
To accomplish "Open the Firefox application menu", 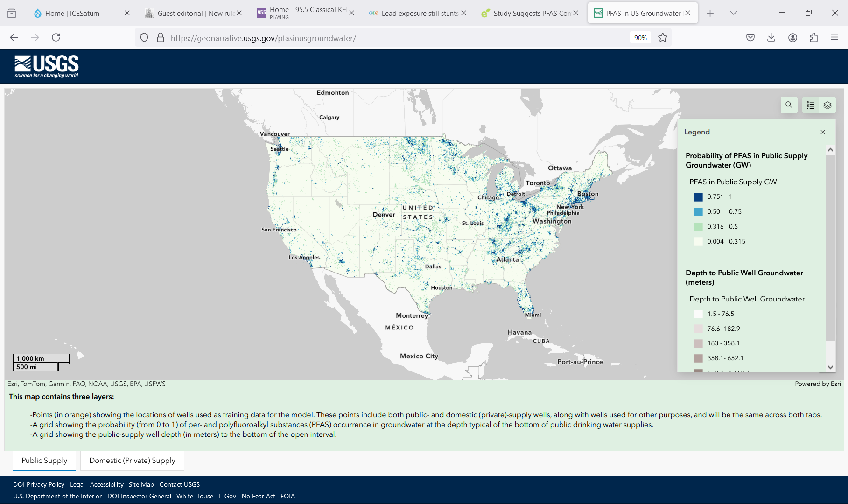I will (x=834, y=37).
